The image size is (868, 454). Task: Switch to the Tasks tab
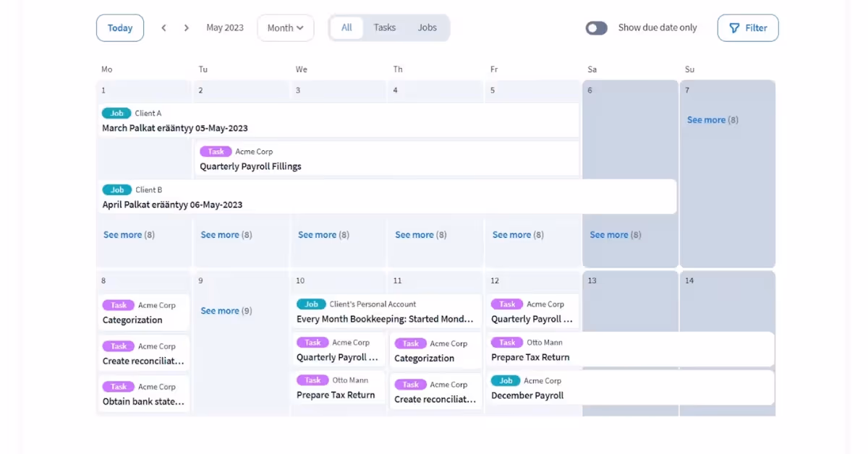pos(384,27)
